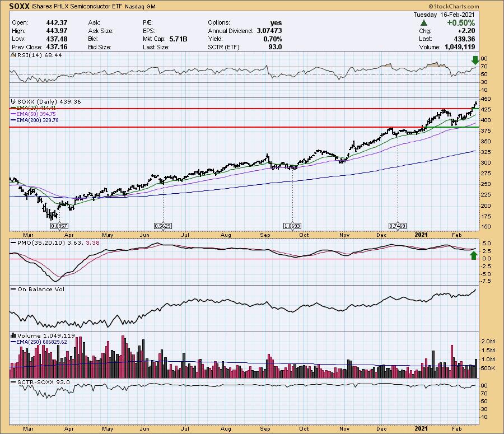
Task: Click the PMO(35,20,10) indicator label
Action: 41,242
